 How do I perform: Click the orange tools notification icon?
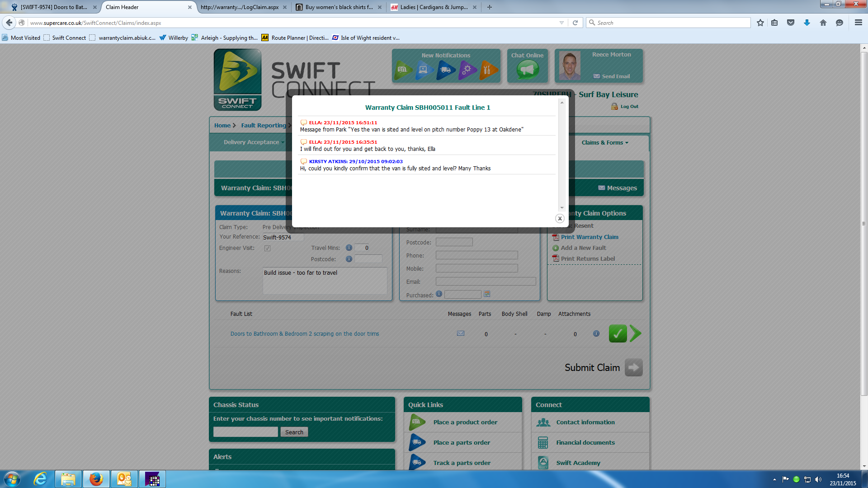(488, 70)
